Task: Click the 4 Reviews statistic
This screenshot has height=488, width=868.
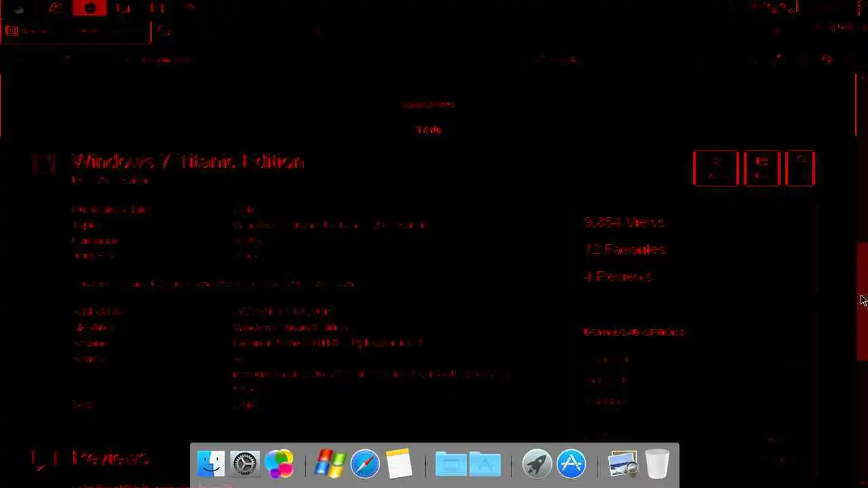Action: point(618,277)
